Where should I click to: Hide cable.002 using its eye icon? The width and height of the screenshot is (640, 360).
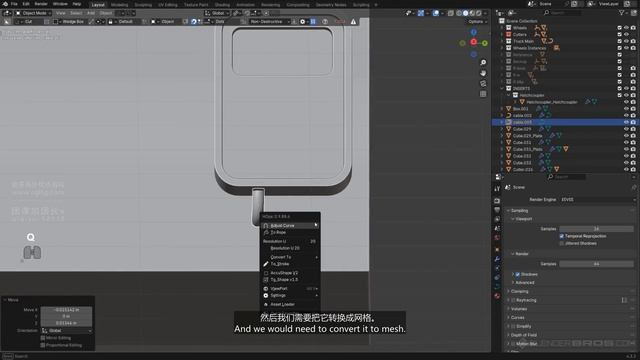pyautogui.click(x=626, y=116)
